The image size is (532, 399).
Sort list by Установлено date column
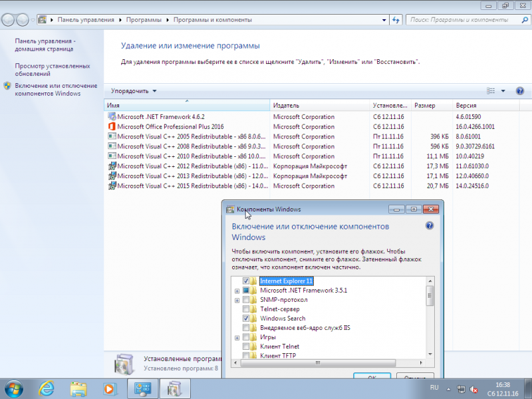[x=390, y=105]
